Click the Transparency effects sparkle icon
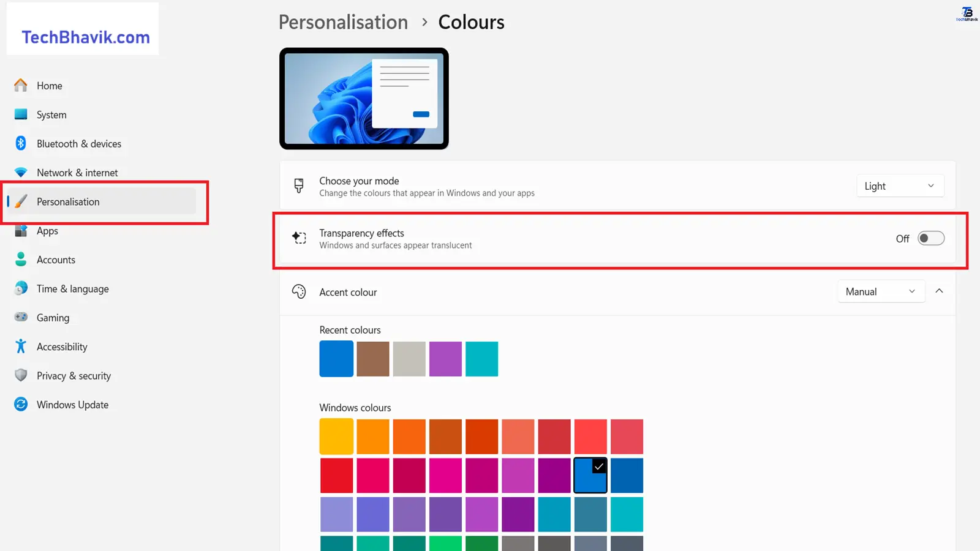The image size is (980, 551). tap(299, 238)
